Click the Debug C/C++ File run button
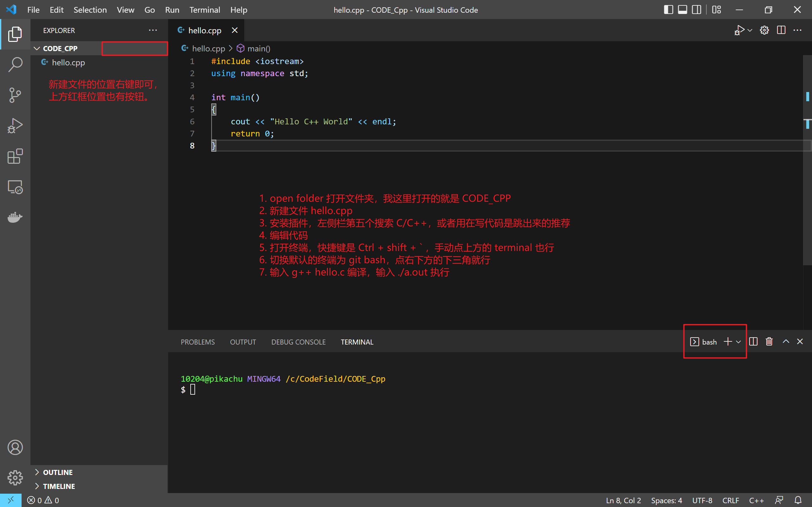 click(739, 30)
